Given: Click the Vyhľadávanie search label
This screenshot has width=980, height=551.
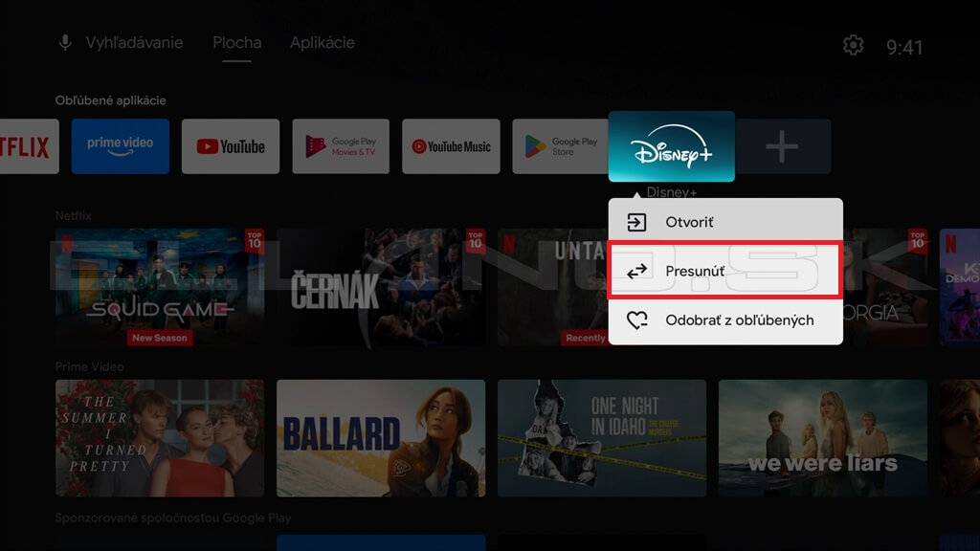Looking at the screenshot, I should click(x=134, y=43).
